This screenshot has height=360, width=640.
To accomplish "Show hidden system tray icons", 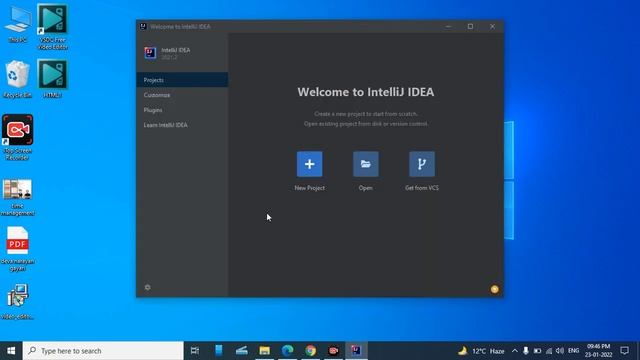I will 515,351.
